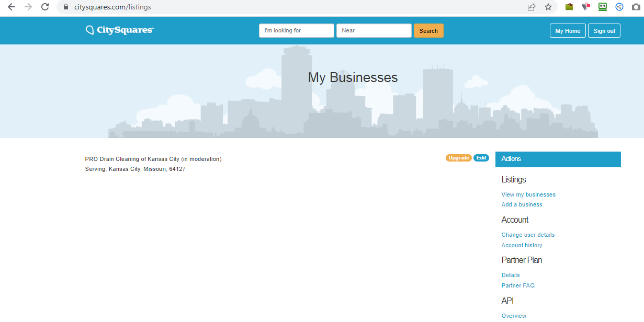
Task: Click the My Businesses page heading
Action: click(x=353, y=77)
